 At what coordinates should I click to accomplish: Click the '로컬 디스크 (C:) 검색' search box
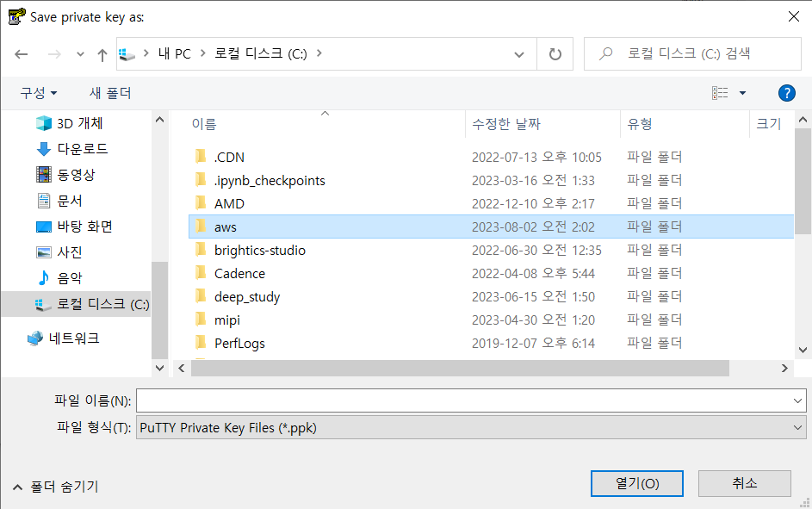[x=692, y=54]
